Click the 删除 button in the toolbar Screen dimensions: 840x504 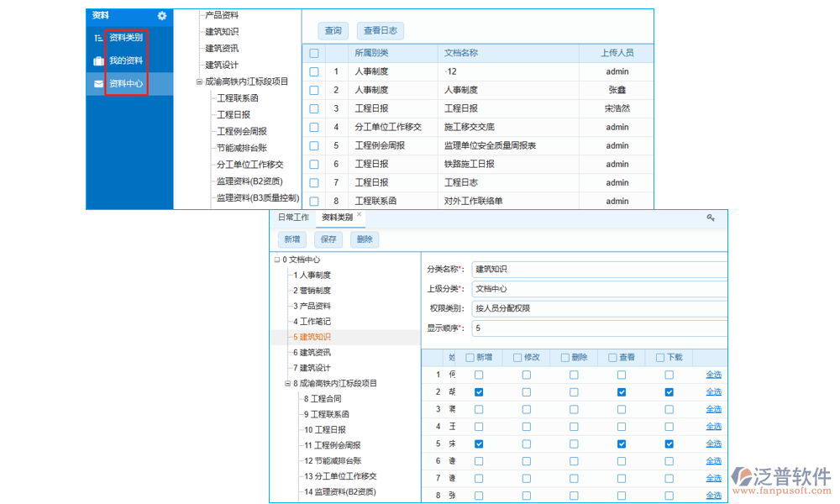365,239
